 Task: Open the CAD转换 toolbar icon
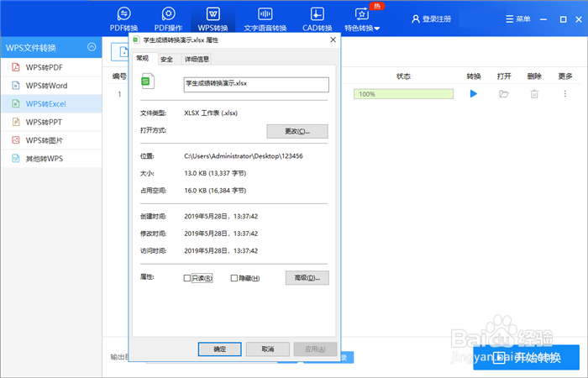point(318,14)
